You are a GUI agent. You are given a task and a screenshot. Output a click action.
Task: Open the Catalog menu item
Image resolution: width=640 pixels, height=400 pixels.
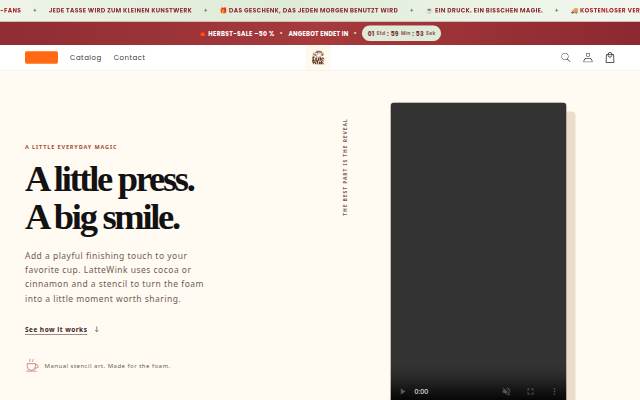click(85, 58)
